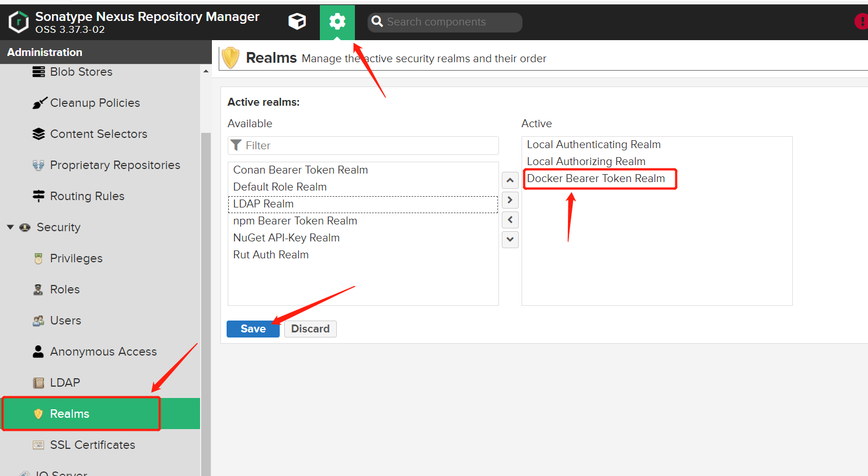This screenshot has height=476, width=868.
Task: Click the sidebar vertical scrollbar
Action: tap(206, 304)
